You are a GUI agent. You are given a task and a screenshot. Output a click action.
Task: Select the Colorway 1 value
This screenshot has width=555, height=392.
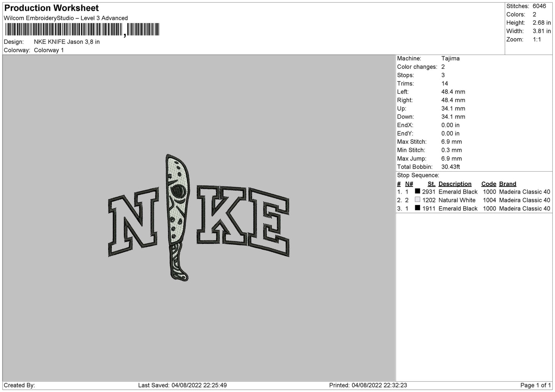49,50
